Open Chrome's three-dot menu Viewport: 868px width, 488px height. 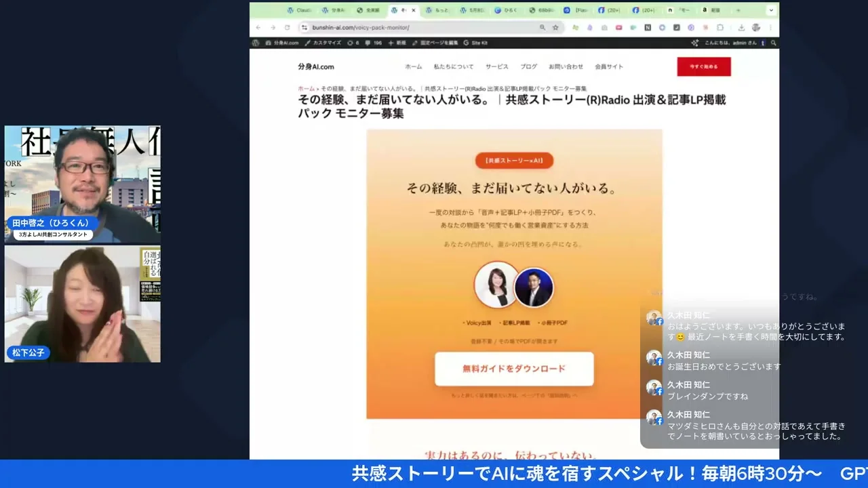pyautogui.click(x=771, y=27)
